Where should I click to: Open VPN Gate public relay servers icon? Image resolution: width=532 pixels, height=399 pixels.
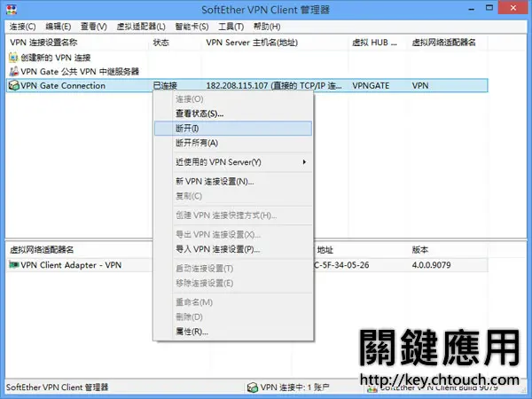point(13,71)
